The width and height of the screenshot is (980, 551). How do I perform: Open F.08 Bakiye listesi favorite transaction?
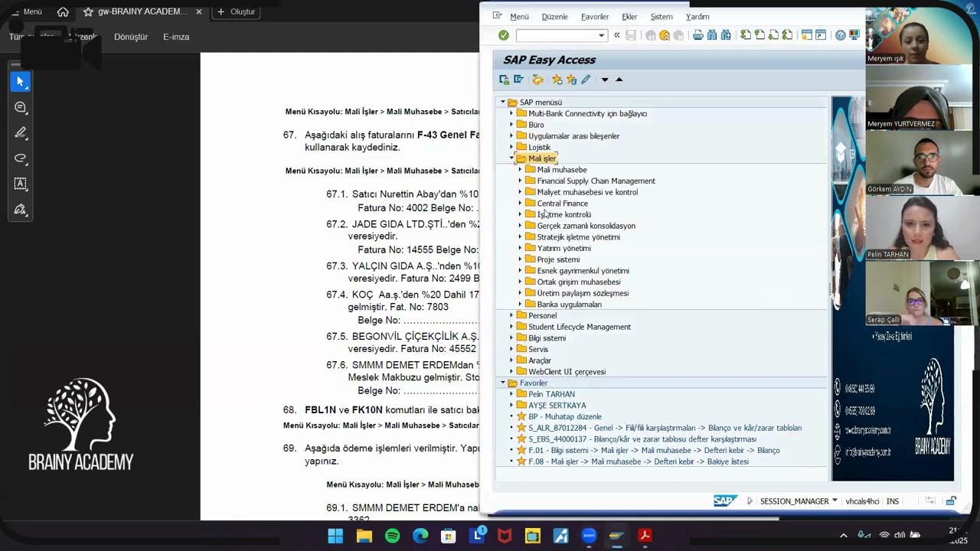tap(639, 461)
